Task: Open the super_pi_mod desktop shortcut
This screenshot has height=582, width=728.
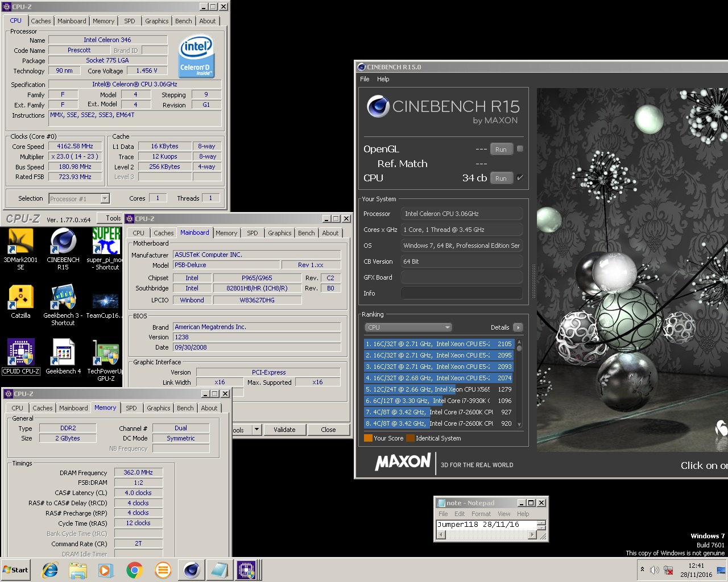Action: [x=106, y=249]
